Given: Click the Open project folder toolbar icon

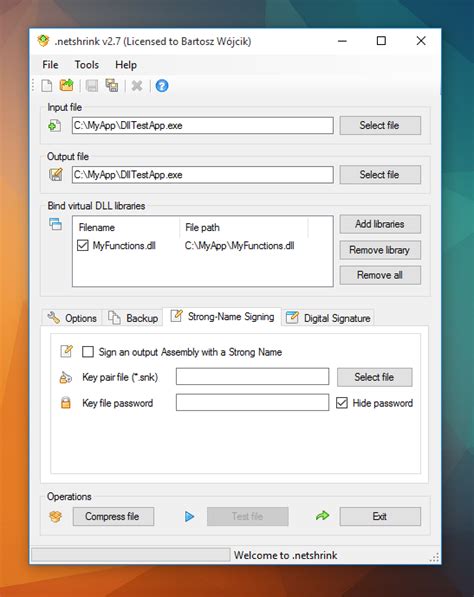Looking at the screenshot, I should click(x=67, y=85).
